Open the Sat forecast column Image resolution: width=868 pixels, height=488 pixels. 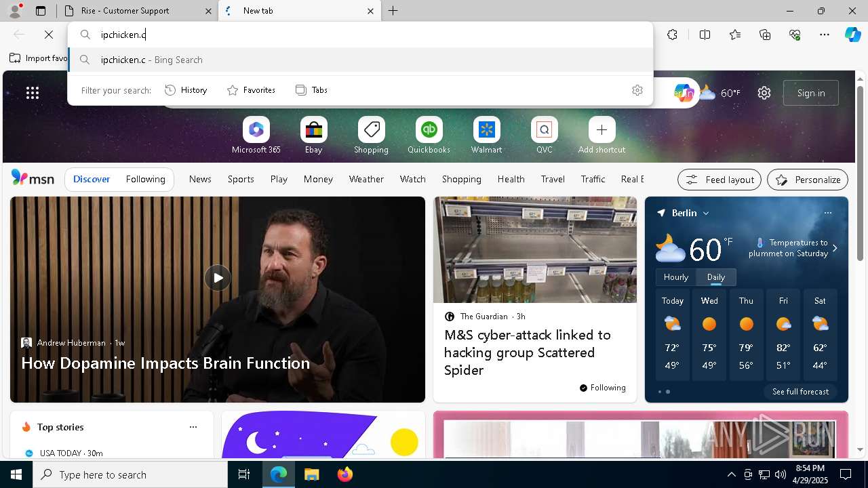coord(820,335)
